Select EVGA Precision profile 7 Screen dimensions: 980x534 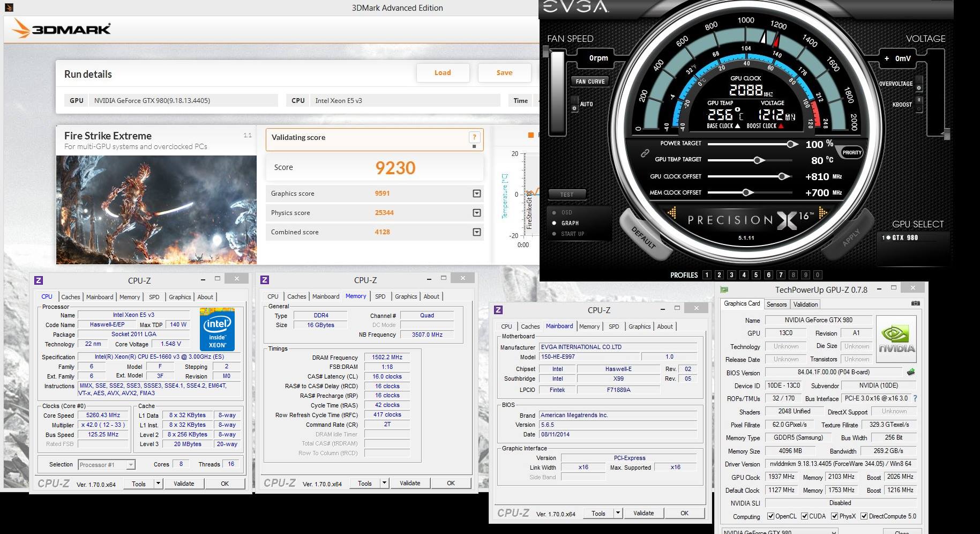click(x=781, y=275)
